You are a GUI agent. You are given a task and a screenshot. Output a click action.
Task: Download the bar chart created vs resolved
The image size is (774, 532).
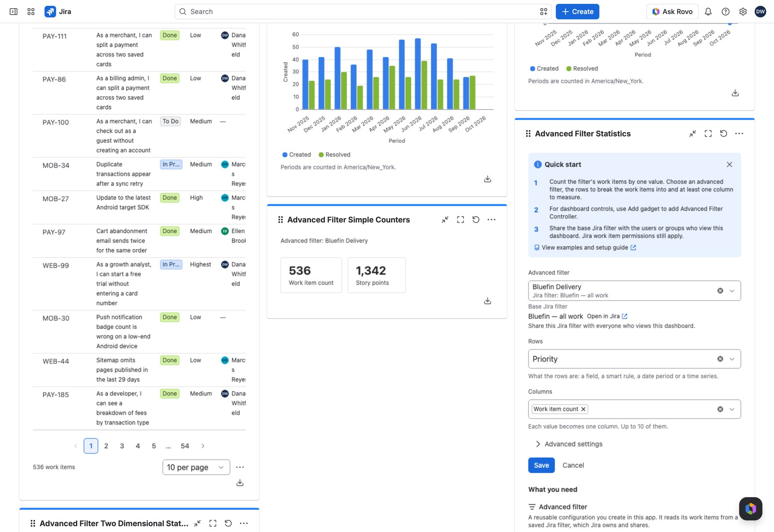coord(488,179)
